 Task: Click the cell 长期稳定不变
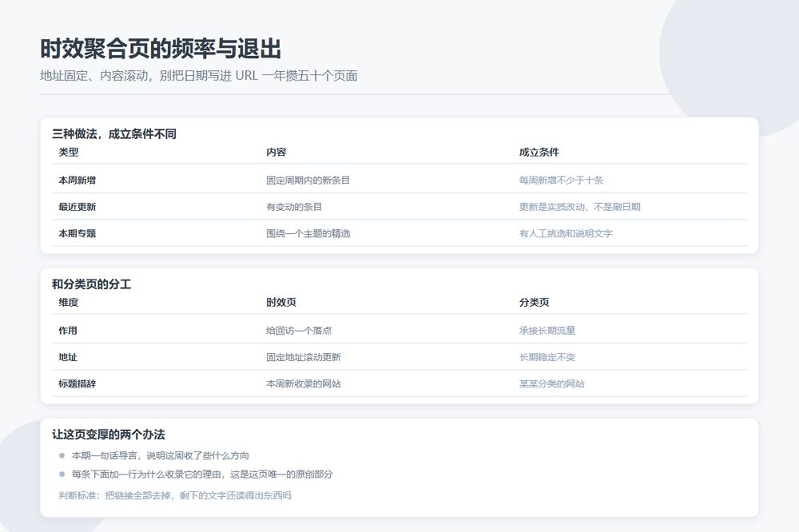(547, 357)
